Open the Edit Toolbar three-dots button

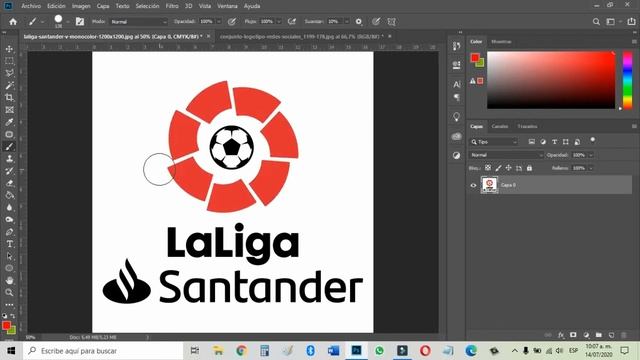(x=9, y=304)
